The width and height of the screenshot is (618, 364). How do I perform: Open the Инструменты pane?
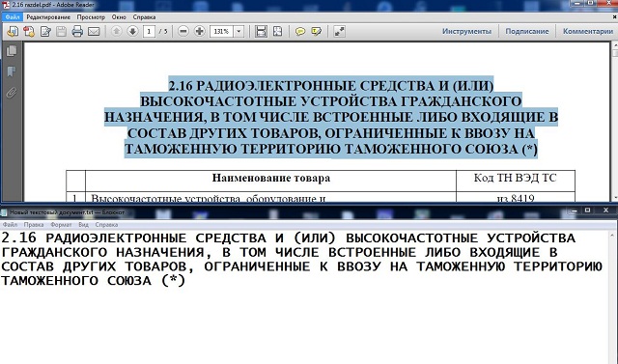click(x=466, y=31)
